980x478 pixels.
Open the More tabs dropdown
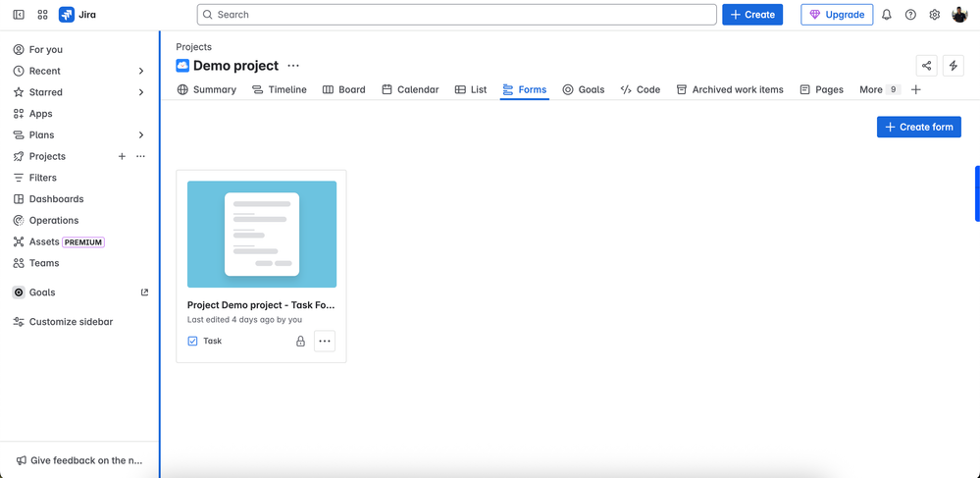click(x=880, y=89)
